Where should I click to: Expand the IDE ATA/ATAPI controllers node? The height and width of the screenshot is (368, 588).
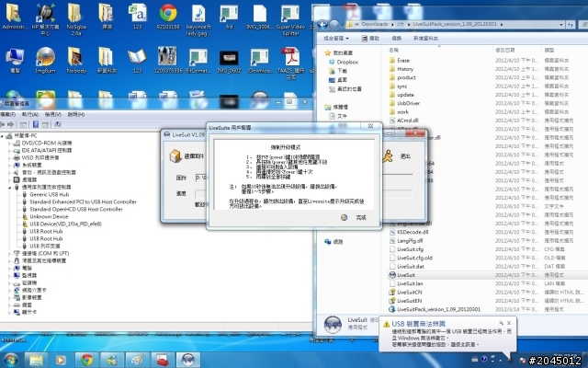[10, 150]
